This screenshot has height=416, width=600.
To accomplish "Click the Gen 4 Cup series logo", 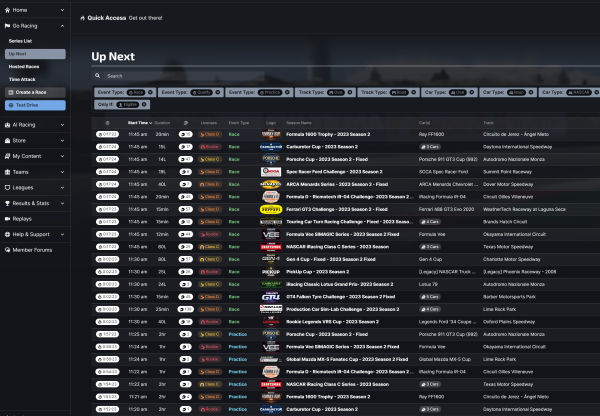I will click(271, 259).
